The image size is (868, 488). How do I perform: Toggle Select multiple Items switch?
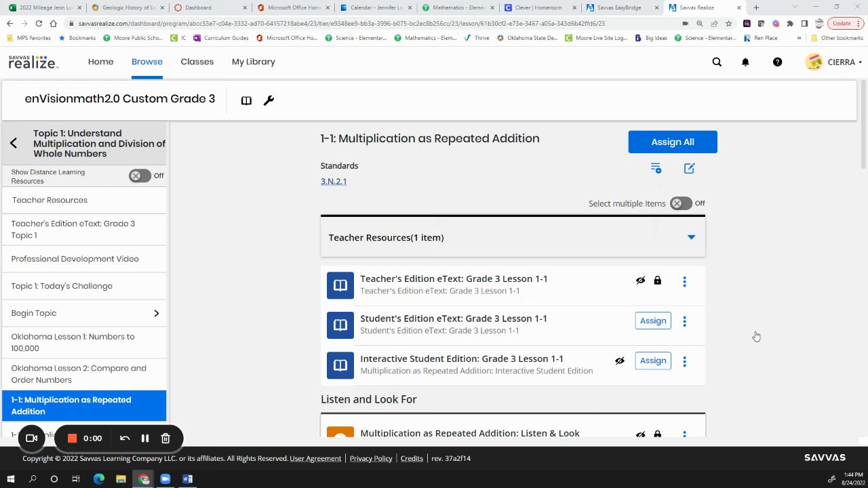click(x=681, y=203)
